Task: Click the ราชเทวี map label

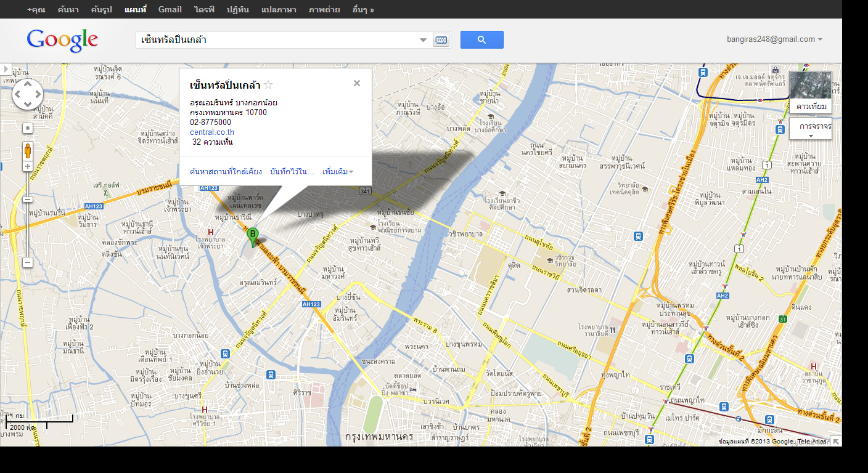Action: [x=669, y=387]
